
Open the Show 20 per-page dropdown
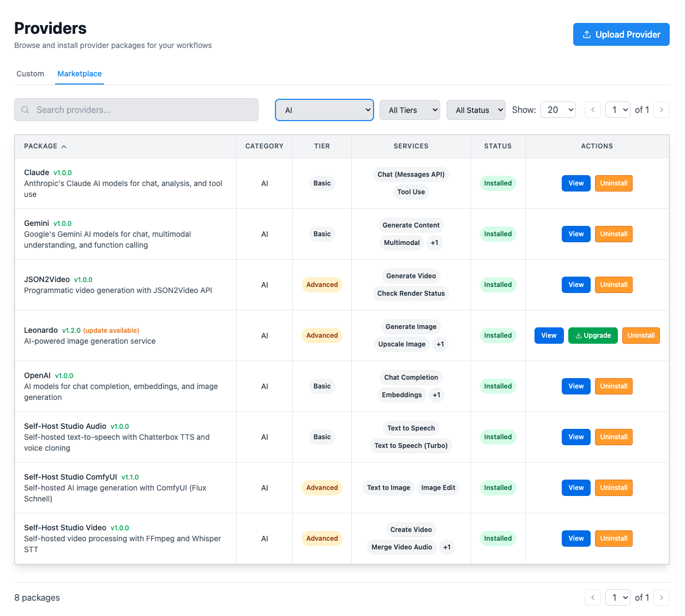558,110
